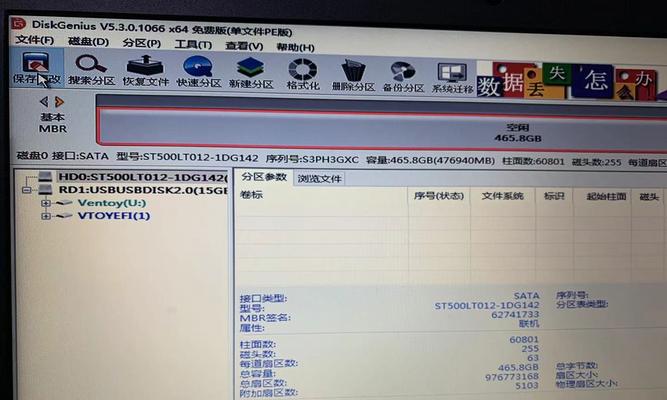Switch to Browse Files (浏览文件) tab
667x400 pixels.
[319, 179]
